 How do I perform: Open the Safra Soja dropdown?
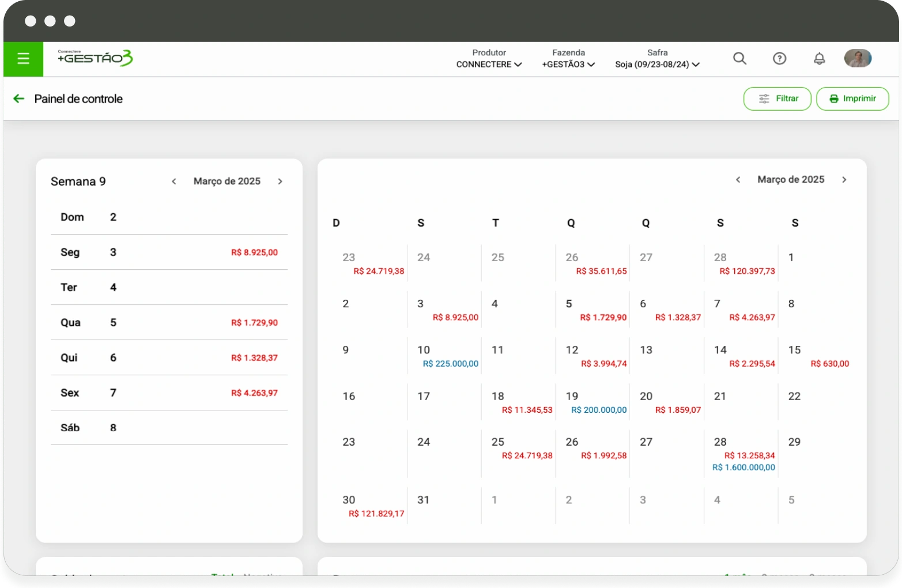click(657, 64)
